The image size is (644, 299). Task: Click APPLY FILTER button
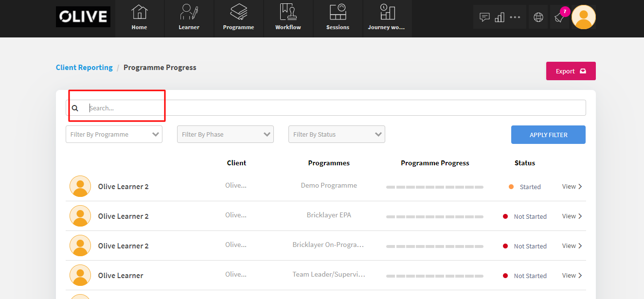pos(548,134)
